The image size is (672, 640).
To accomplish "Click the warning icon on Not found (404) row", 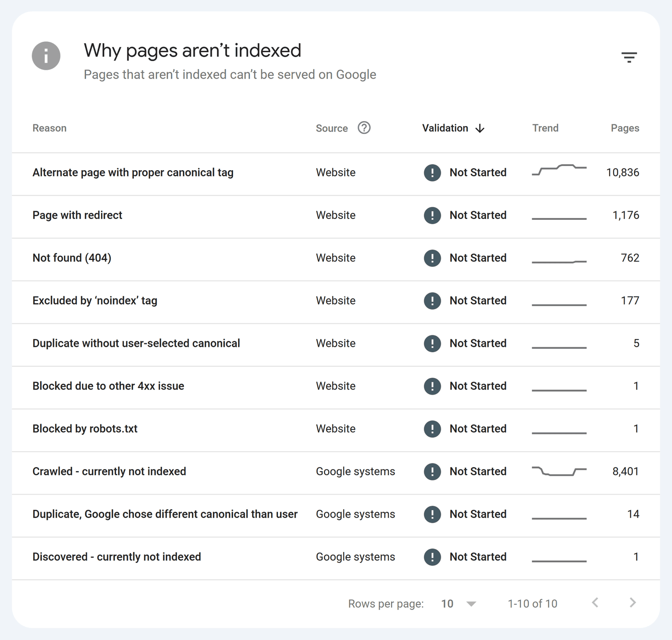I will [x=432, y=258].
